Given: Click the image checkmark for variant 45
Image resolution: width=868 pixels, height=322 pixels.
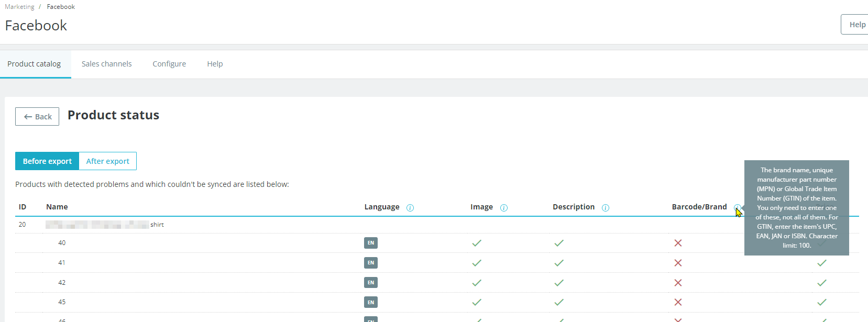Looking at the screenshot, I should click(x=477, y=302).
